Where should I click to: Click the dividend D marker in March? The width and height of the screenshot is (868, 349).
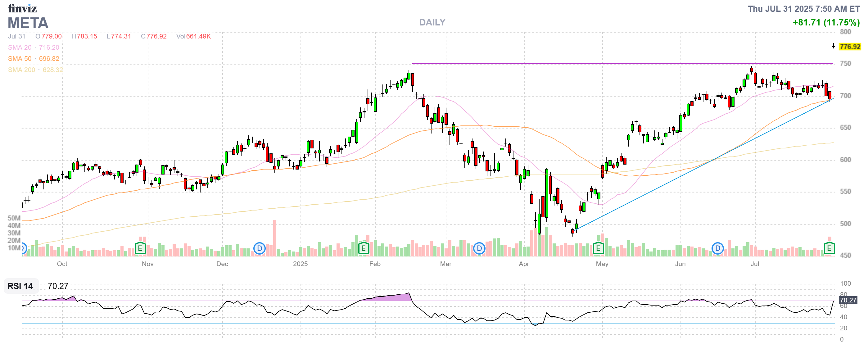pos(479,249)
